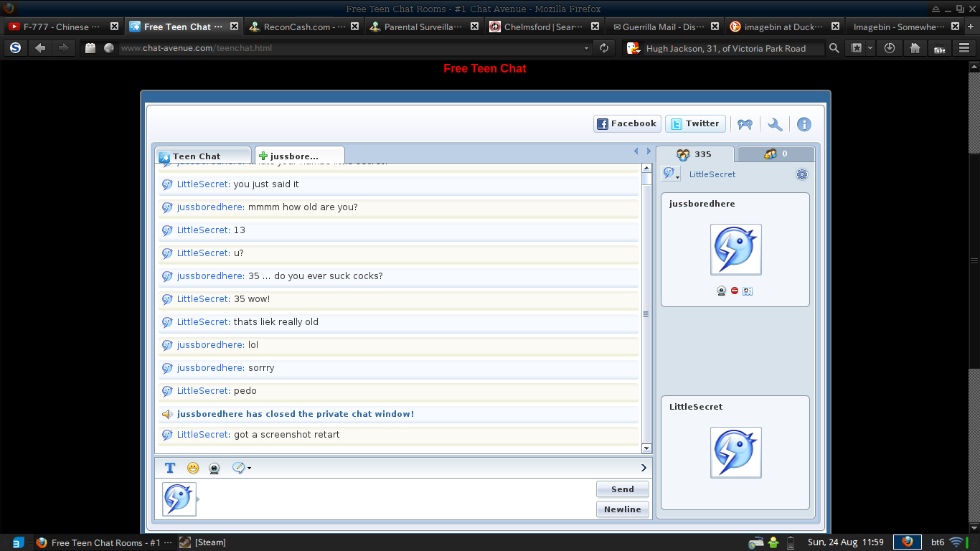Click the YouTube toolbar icon

pyautogui.click(x=939, y=48)
